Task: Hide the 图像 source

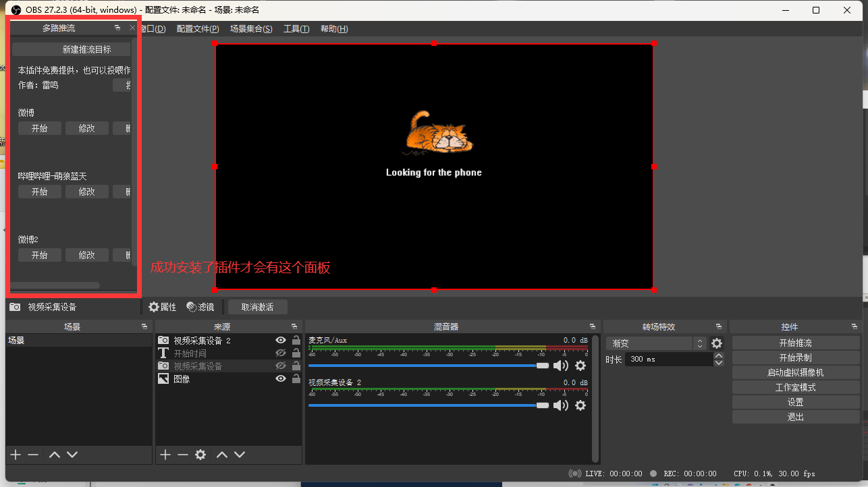Action: 281,379
